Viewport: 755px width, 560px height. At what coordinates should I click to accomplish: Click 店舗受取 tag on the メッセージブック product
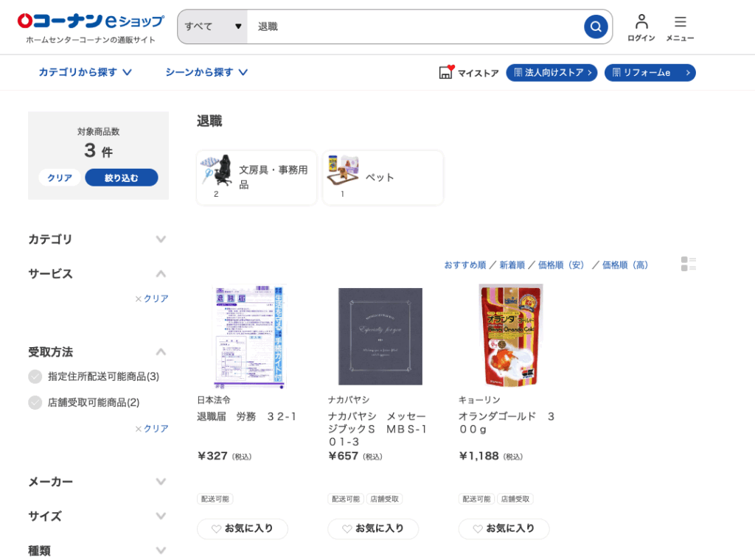tap(385, 499)
